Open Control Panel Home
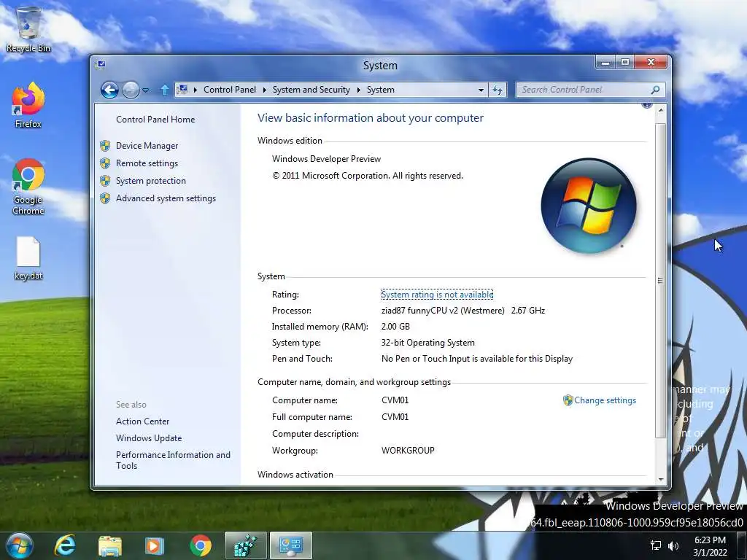The height and width of the screenshot is (560, 747). [155, 120]
